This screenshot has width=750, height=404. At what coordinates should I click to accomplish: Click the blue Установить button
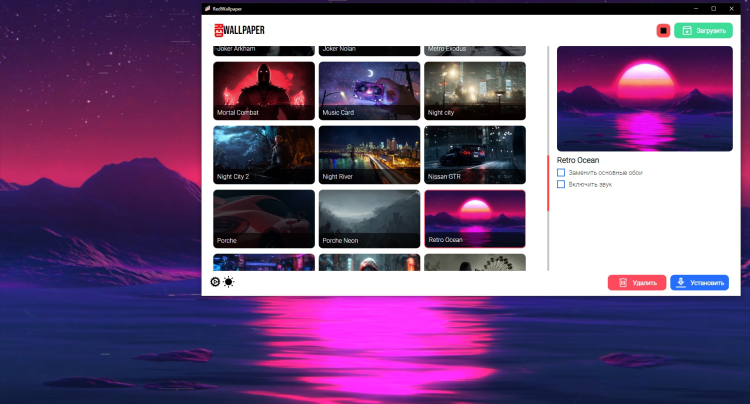click(699, 283)
